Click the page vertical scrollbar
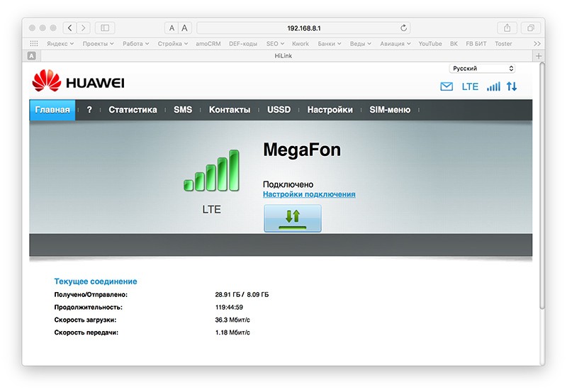The height and width of the screenshot is (392, 567). [x=541, y=186]
